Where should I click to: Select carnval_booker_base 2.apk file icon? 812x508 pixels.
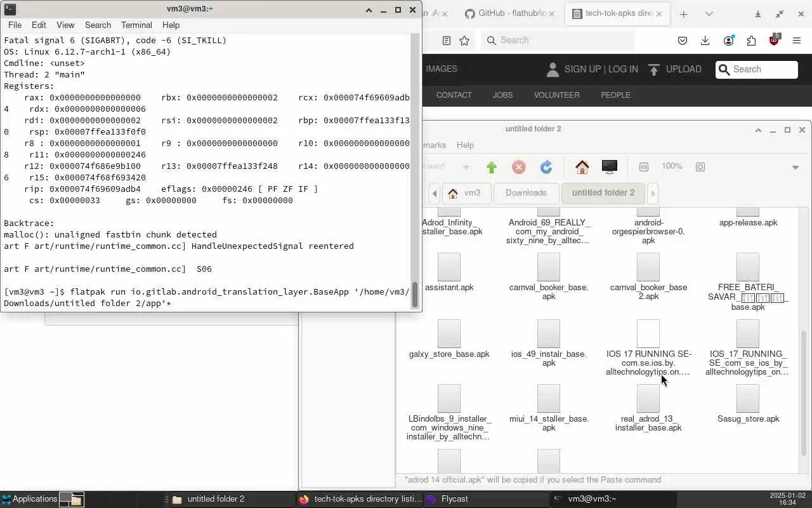pyautogui.click(x=648, y=267)
